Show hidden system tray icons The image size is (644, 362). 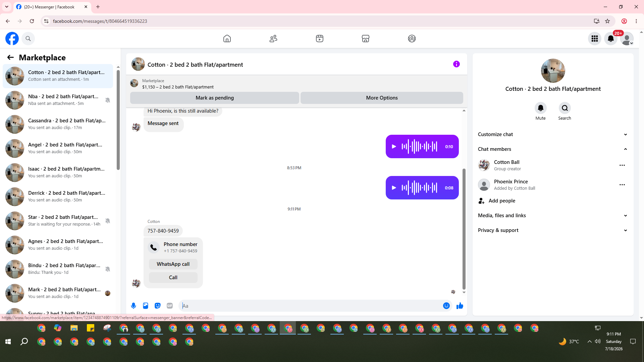(589, 342)
